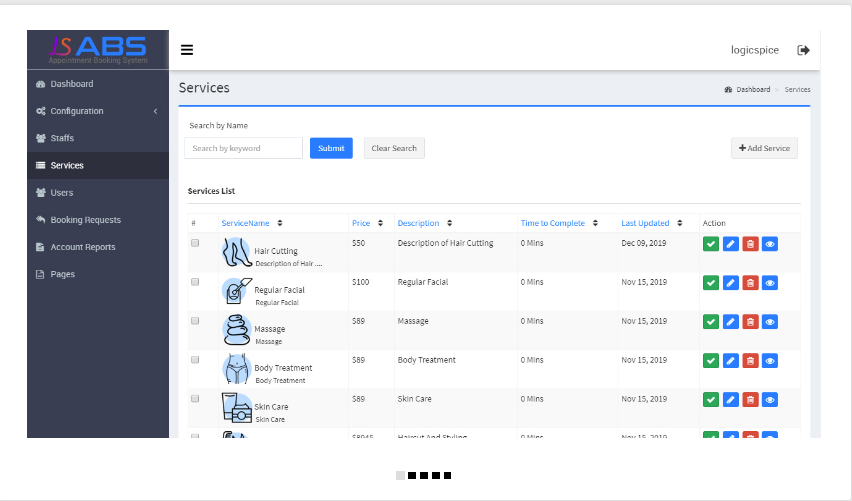Screen dimensions: 852x501
Task: Toggle the hamburger sidebar menu icon
Action: coord(187,50)
